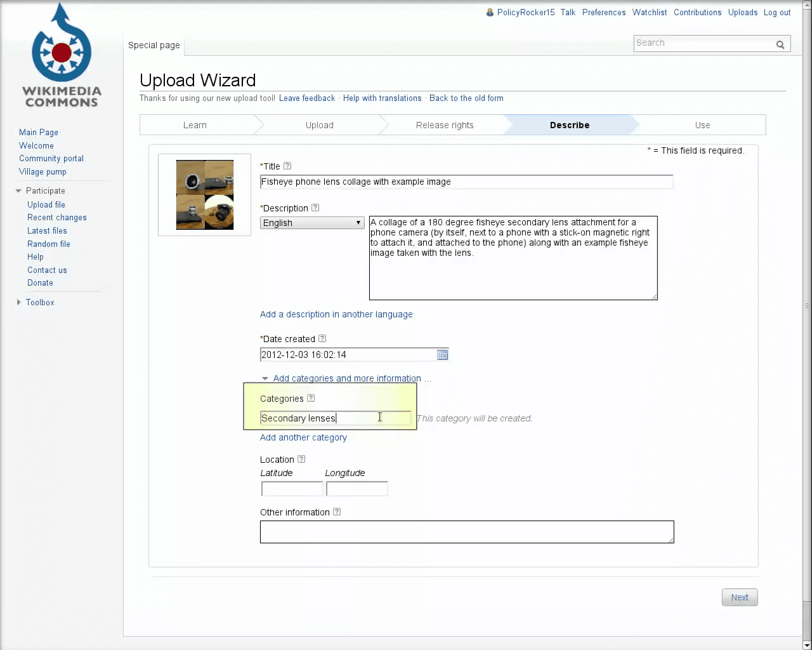Open Help with translations link
The height and width of the screenshot is (650, 812).
[x=383, y=98]
